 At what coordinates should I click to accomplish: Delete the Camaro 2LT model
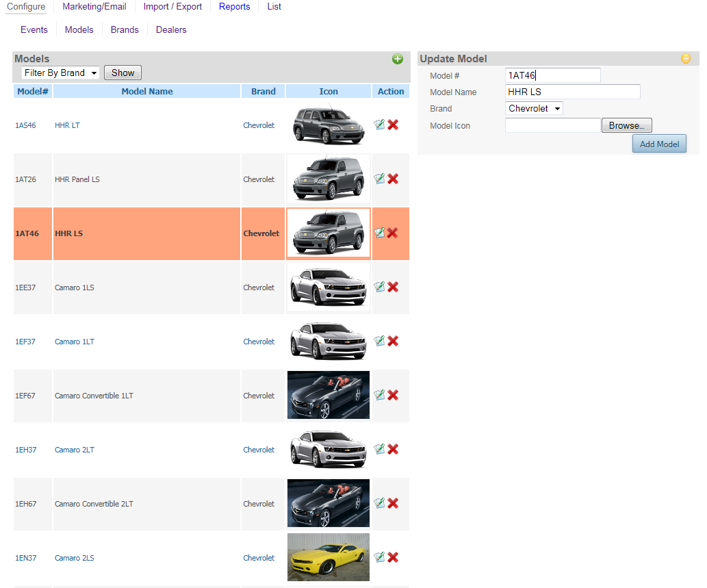tap(393, 449)
